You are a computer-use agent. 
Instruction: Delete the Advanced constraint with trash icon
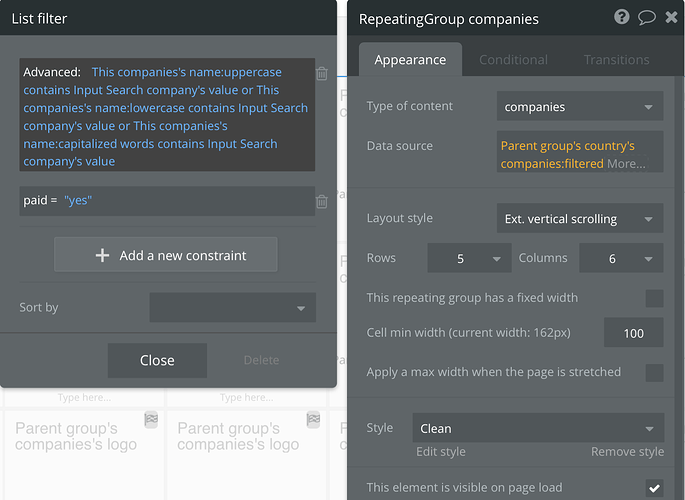pyautogui.click(x=322, y=73)
